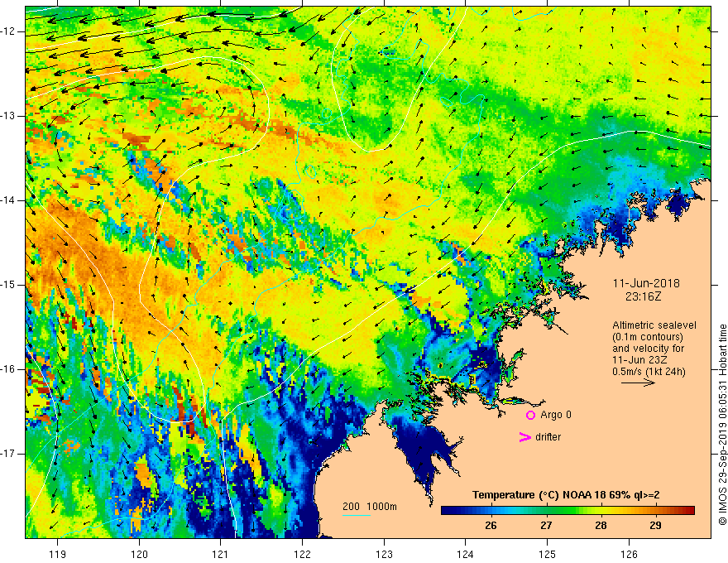The height and width of the screenshot is (563, 728).
Task: Click the 'drifter' legend text
Action: coord(548,437)
